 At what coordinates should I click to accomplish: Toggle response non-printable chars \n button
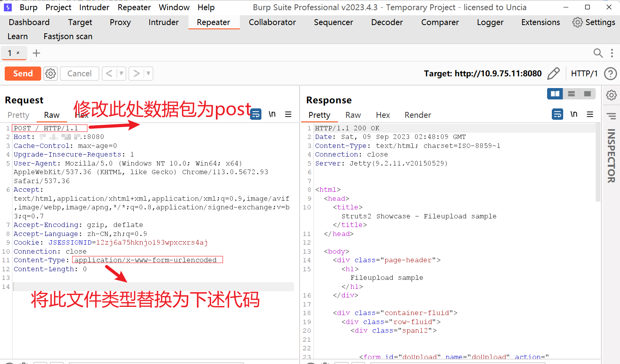[574, 114]
